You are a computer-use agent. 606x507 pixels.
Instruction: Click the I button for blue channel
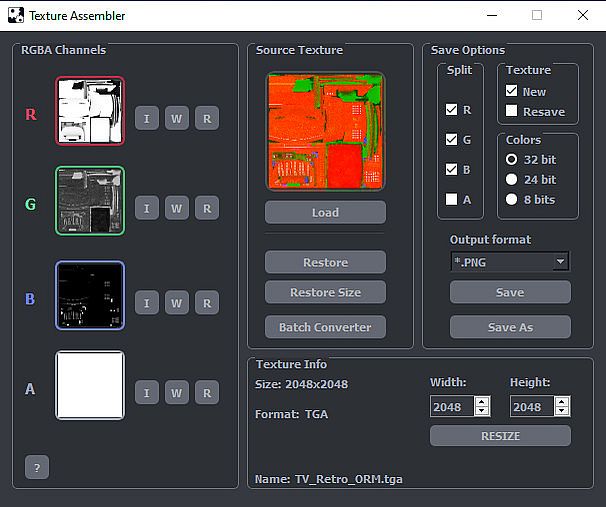[x=146, y=302]
